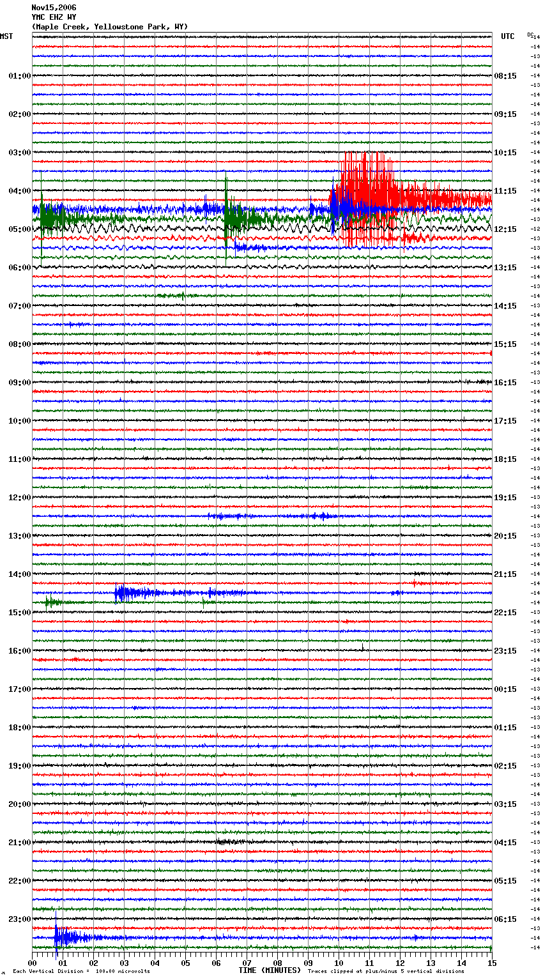Screen dimensions: 543x980
Task: Click the 14:15 UTC time label
Action: click(x=505, y=306)
